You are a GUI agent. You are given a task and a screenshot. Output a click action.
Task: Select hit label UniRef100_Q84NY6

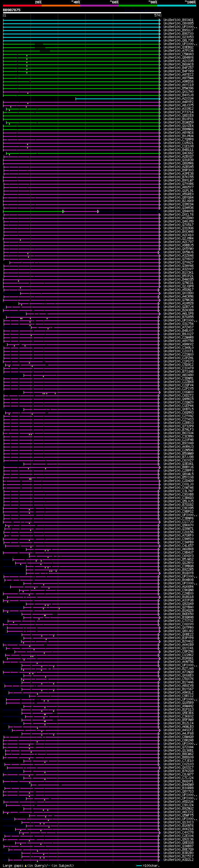pos(179,58)
